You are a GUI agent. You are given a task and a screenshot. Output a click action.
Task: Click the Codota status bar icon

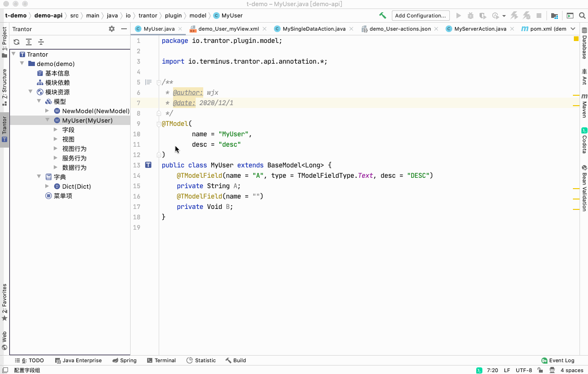(x=479, y=370)
